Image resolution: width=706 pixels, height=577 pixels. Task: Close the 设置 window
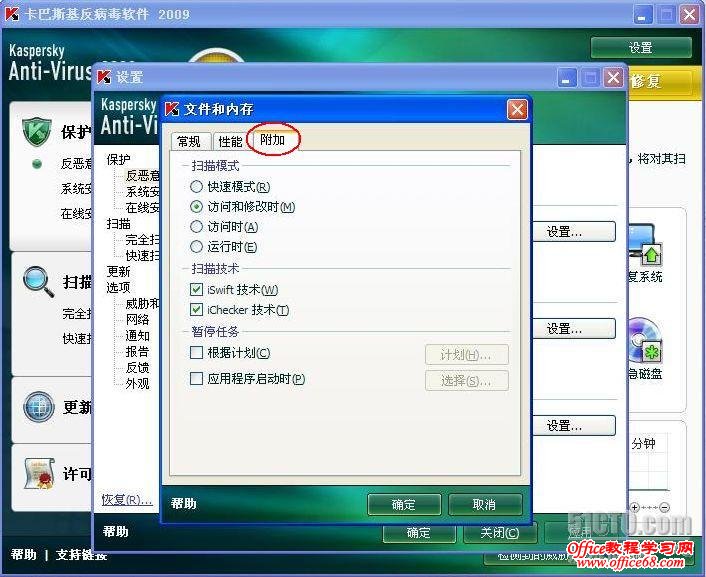tap(613, 78)
